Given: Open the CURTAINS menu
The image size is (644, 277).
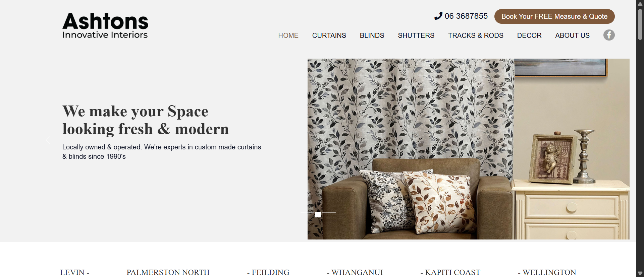Looking at the screenshot, I should pos(329,36).
